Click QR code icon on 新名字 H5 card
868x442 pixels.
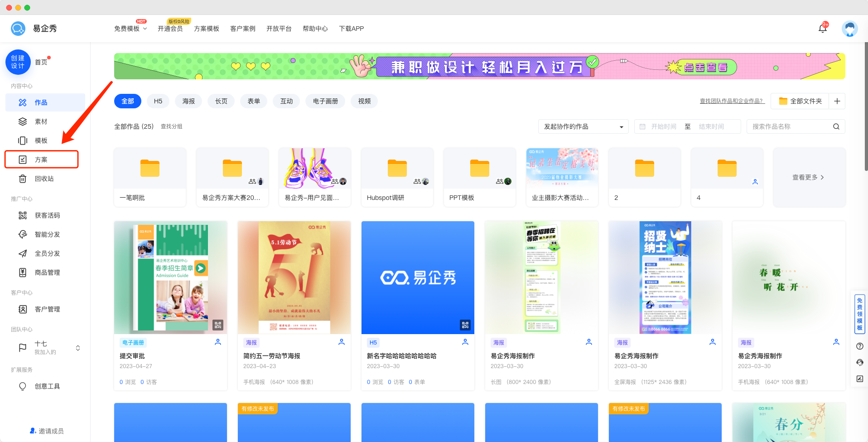pos(465,325)
